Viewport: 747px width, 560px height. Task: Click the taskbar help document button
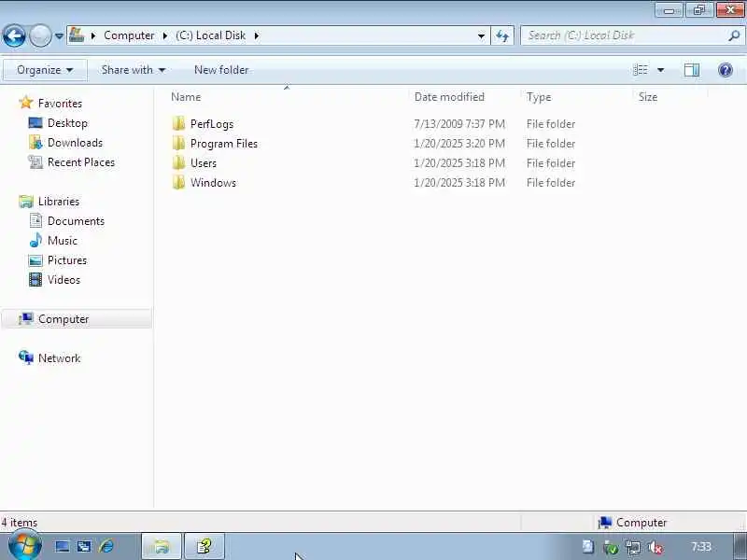[204, 546]
